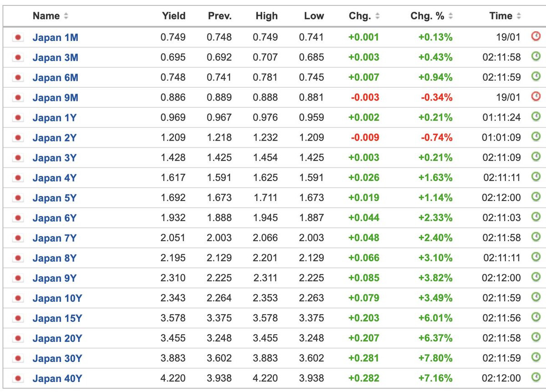Click the red clock icon for Japan 1M
Image resolution: width=546 pixels, height=392 pixels.
(536, 36)
